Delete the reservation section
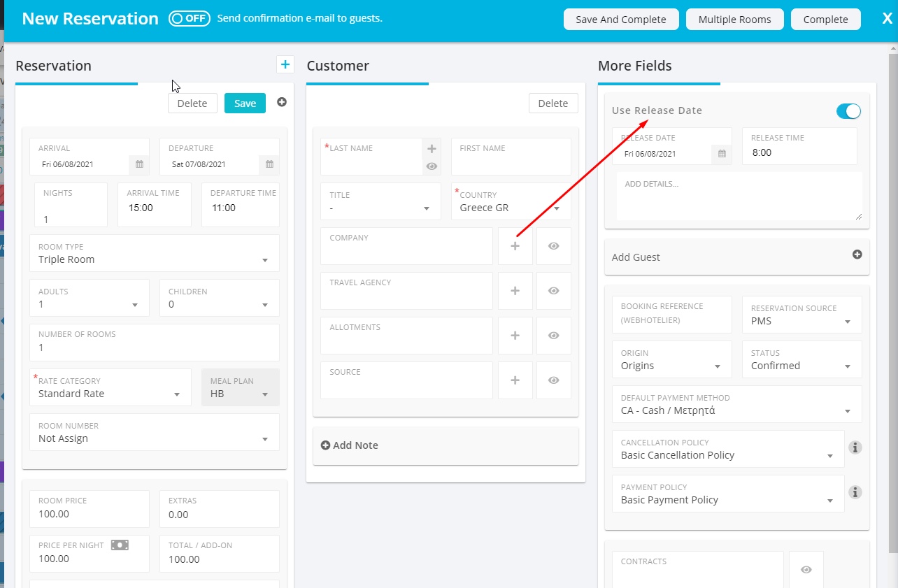Image resolution: width=898 pixels, height=588 pixels. pyautogui.click(x=192, y=103)
